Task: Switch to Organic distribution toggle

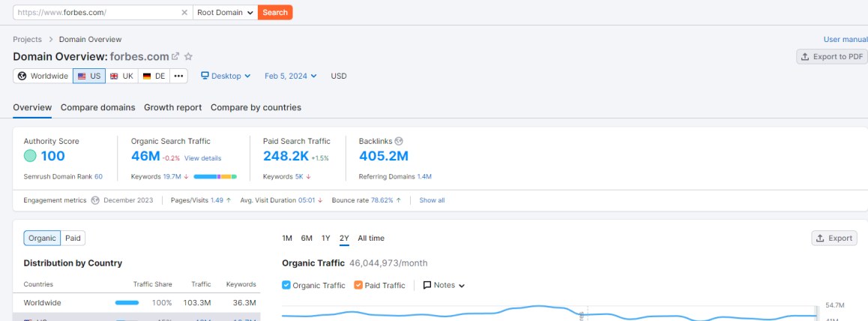Action: click(x=42, y=238)
